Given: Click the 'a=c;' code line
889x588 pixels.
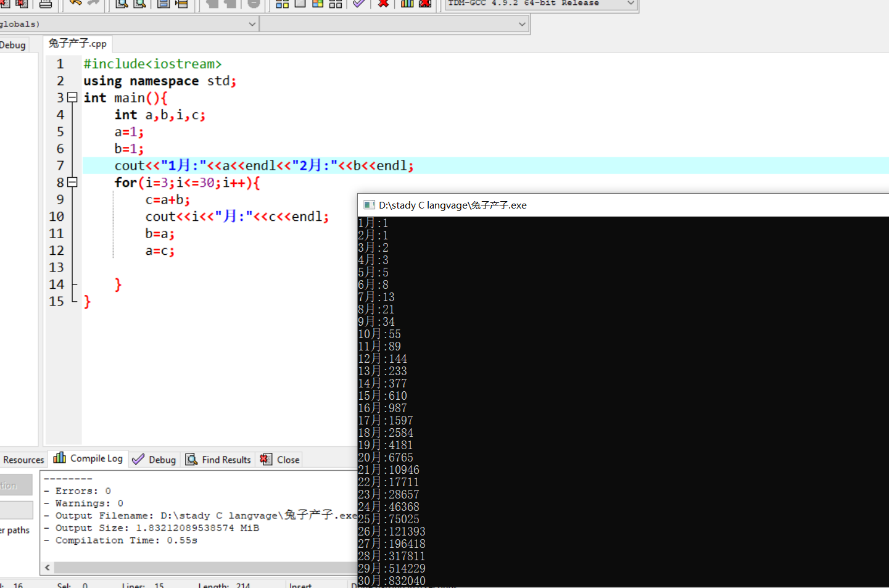Looking at the screenshot, I should point(160,251).
